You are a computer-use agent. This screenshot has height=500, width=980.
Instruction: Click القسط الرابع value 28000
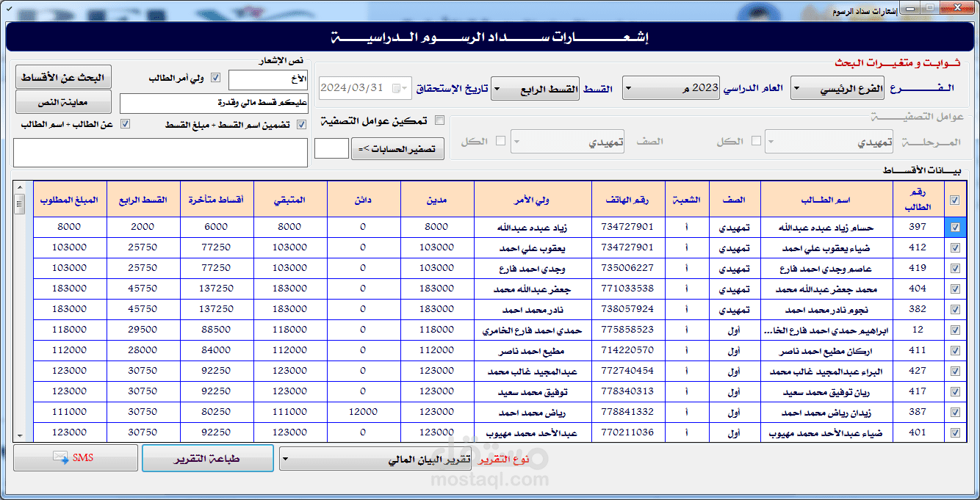pos(143,350)
